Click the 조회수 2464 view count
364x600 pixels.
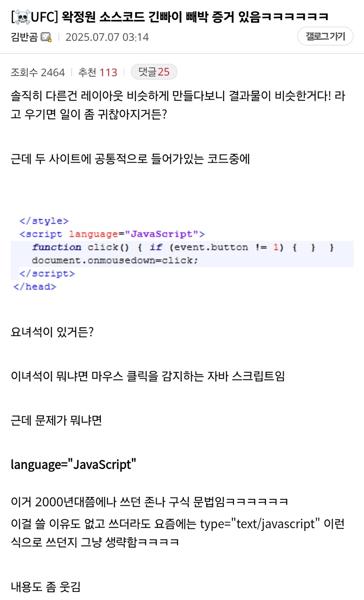(38, 72)
